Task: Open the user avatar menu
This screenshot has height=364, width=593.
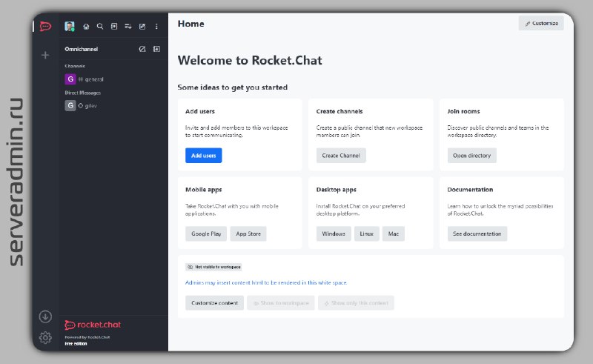Action: click(70, 26)
